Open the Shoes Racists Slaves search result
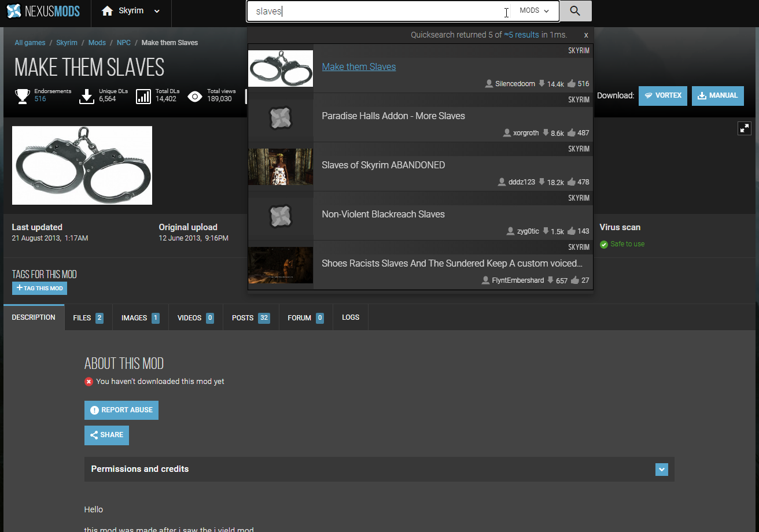Viewport: 759px width, 532px height. pyautogui.click(x=452, y=263)
